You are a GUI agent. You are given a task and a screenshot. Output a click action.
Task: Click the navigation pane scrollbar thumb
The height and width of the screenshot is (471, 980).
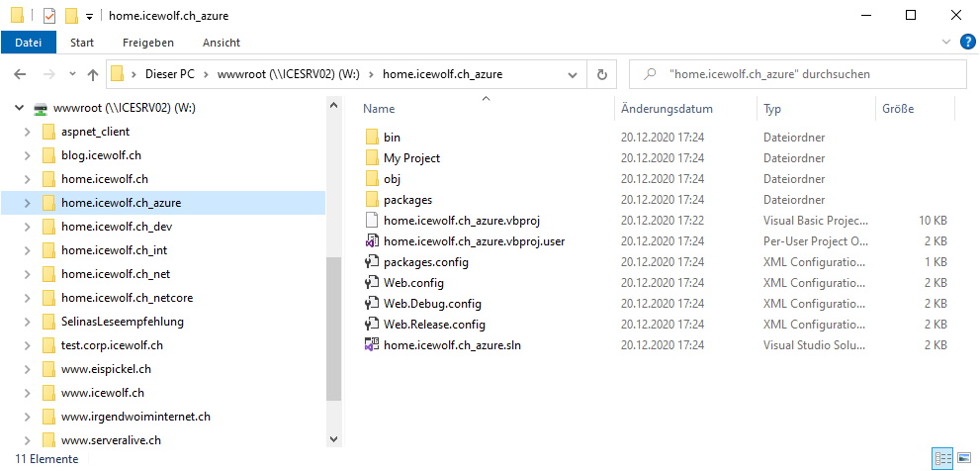pyautogui.click(x=333, y=328)
